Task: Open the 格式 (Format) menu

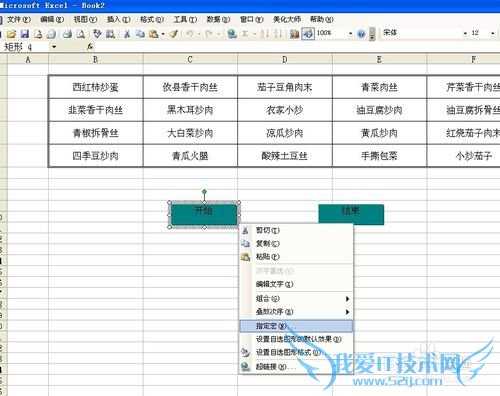Action: (152, 19)
